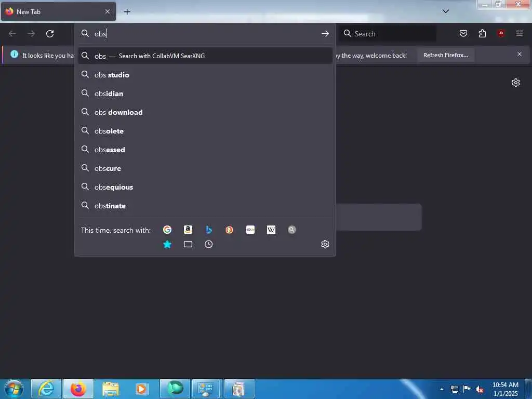
Task: Search bookmarks with the star icon
Action: [167, 244]
